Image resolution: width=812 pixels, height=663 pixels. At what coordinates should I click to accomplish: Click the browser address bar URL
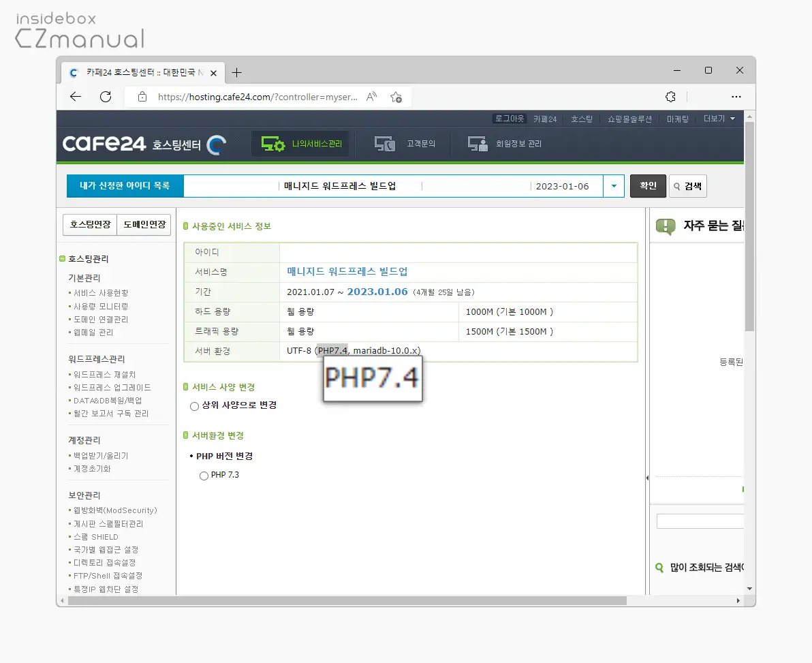[257, 97]
